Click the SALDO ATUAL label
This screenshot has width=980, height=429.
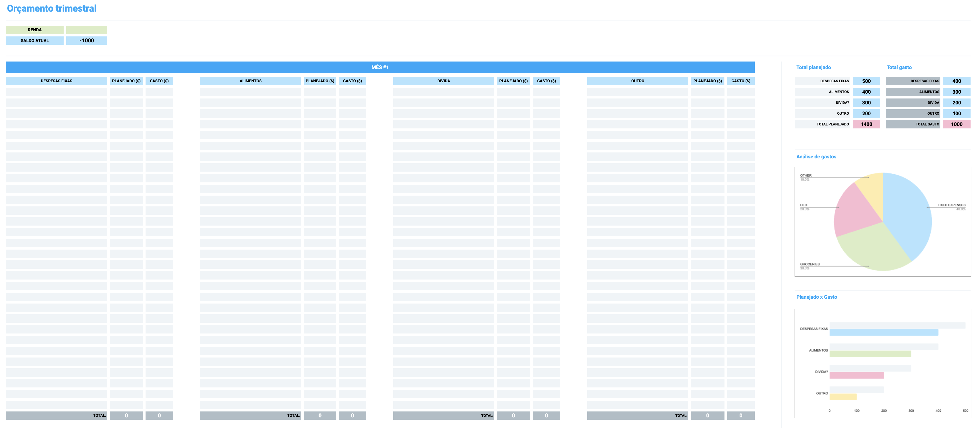pos(34,40)
